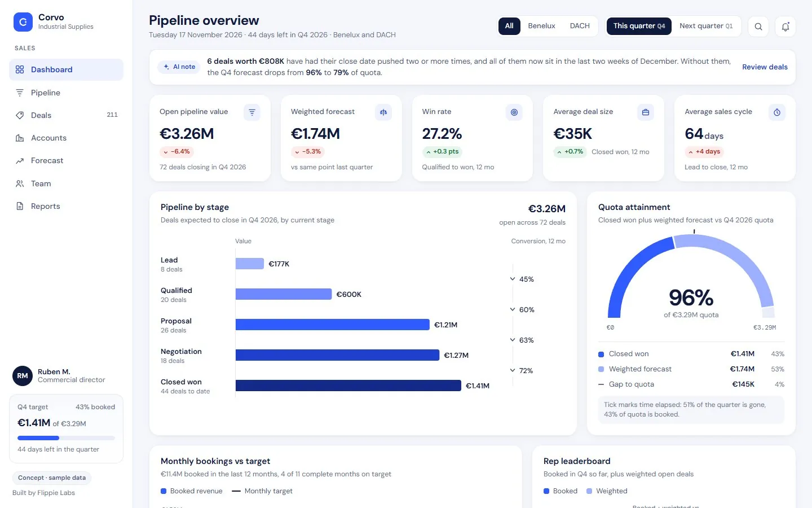
Task: Open the Reports page
Action: coord(66,206)
